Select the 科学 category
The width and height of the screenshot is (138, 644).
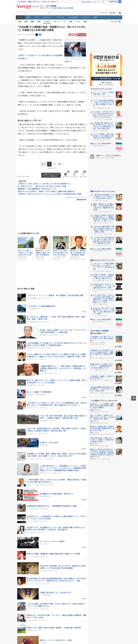71,21
